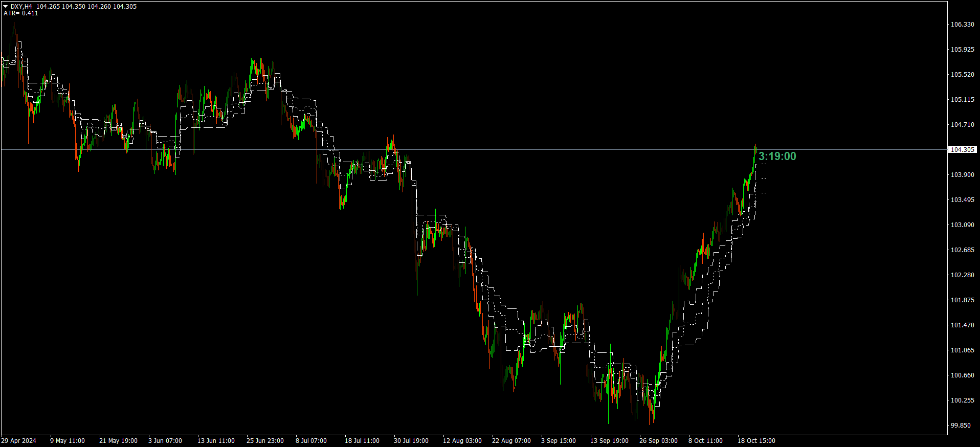
Task: Click the 101.470 price scale label
Action: (962, 325)
